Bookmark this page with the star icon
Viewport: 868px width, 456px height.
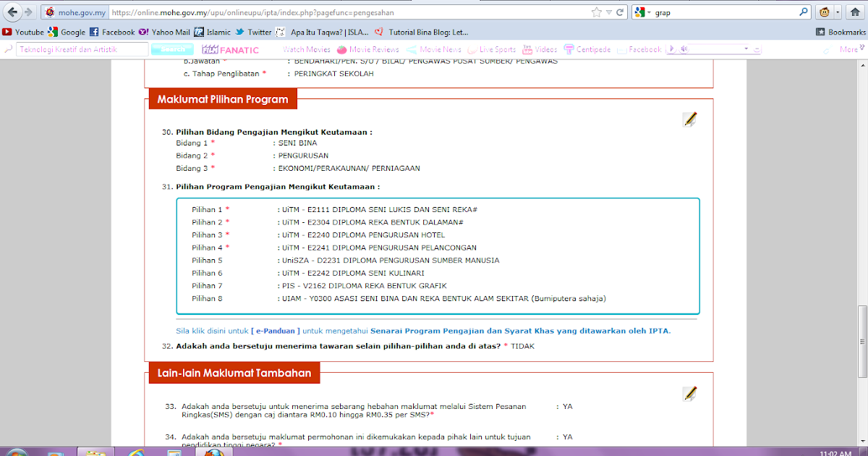596,12
